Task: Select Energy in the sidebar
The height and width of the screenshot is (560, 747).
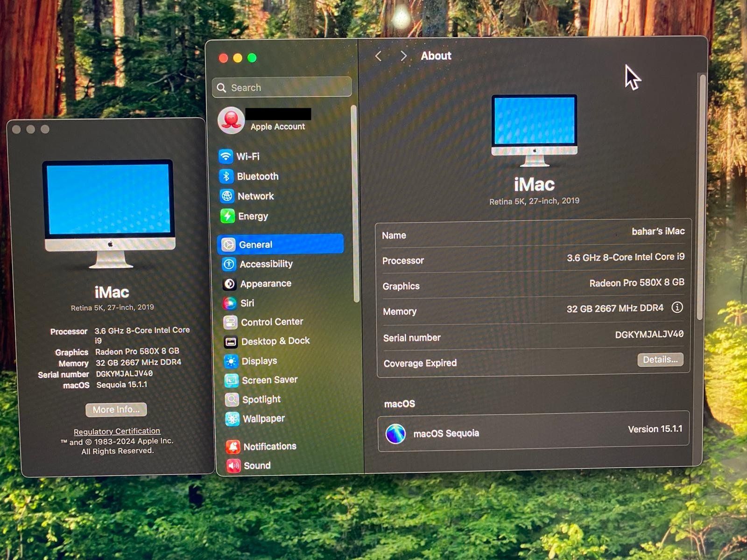Action: point(281,216)
